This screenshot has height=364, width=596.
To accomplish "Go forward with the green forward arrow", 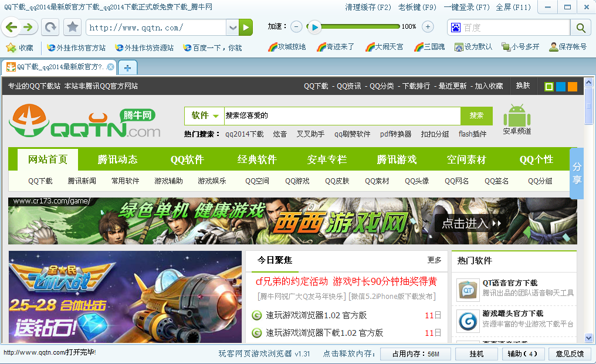I will point(29,27).
